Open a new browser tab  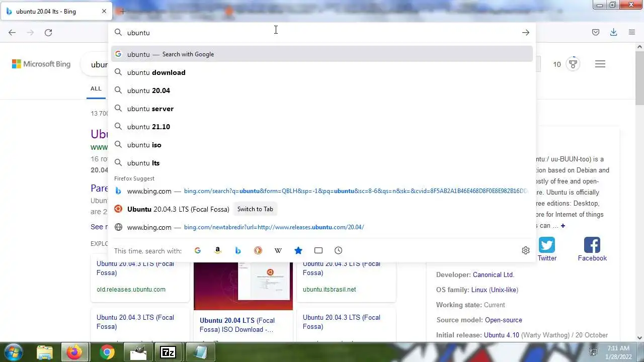click(122, 11)
